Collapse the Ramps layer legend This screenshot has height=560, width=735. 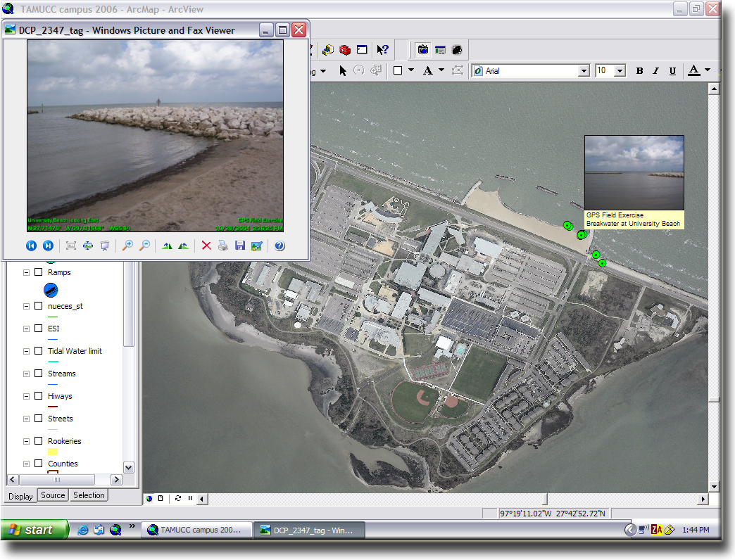click(x=26, y=272)
